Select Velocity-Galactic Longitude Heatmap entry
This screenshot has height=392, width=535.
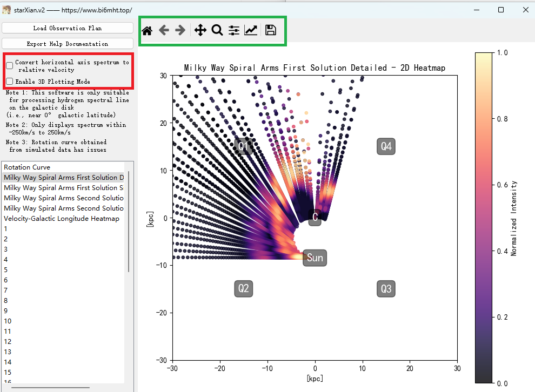(62, 219)
